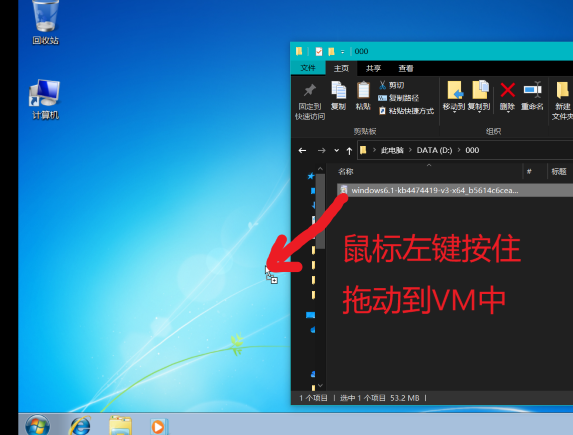Go up one folder level arrow
This screenshot has height=435, width=573.
[x=349, y=151]
